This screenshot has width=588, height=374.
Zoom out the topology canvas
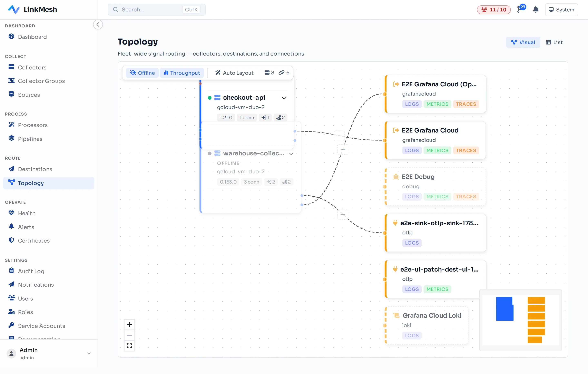129,335
